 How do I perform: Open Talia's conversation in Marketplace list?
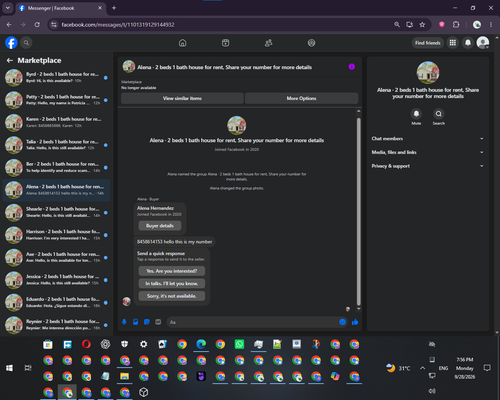(56, 145)
